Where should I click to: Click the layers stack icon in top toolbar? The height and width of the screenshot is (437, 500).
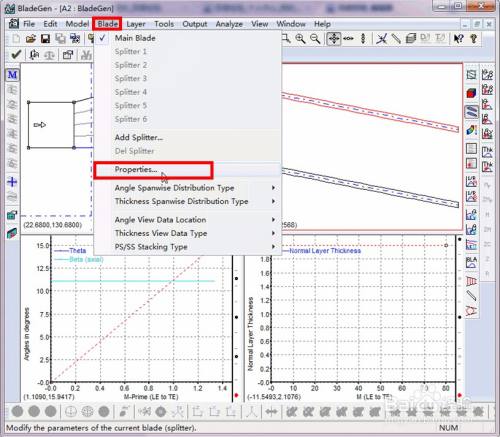tap(411, 39)
